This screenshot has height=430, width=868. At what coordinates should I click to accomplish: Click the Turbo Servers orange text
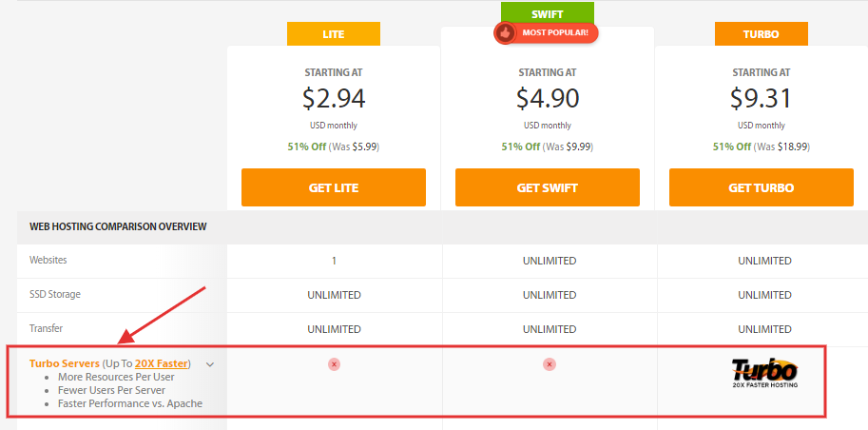[x=65, y=363]
